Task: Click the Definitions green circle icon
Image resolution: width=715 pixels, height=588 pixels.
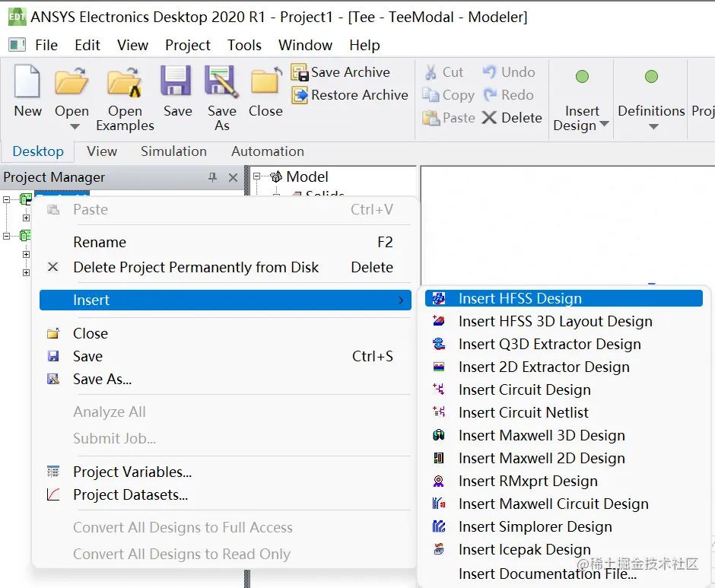Action: [x=651, y=77]
